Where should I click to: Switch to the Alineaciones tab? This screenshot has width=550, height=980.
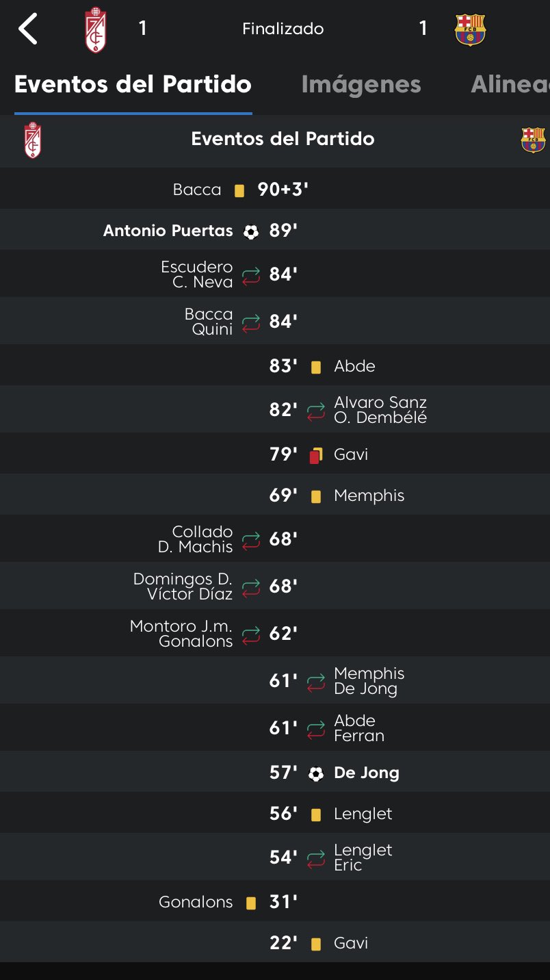click(510, 85)
